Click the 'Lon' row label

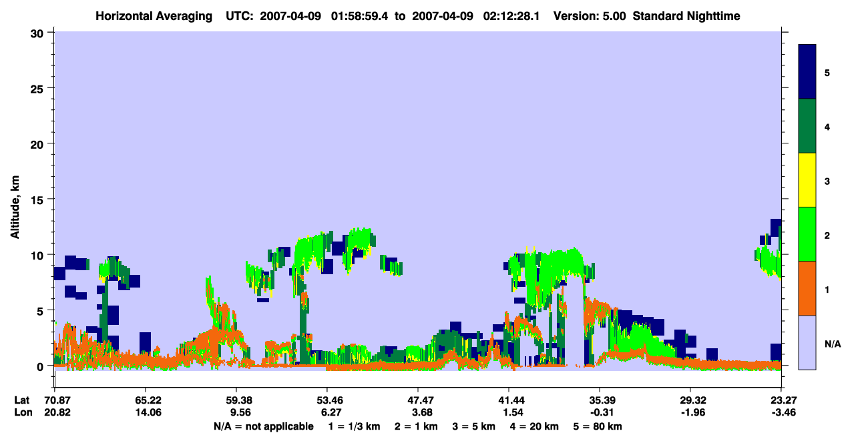click(23, 412)
